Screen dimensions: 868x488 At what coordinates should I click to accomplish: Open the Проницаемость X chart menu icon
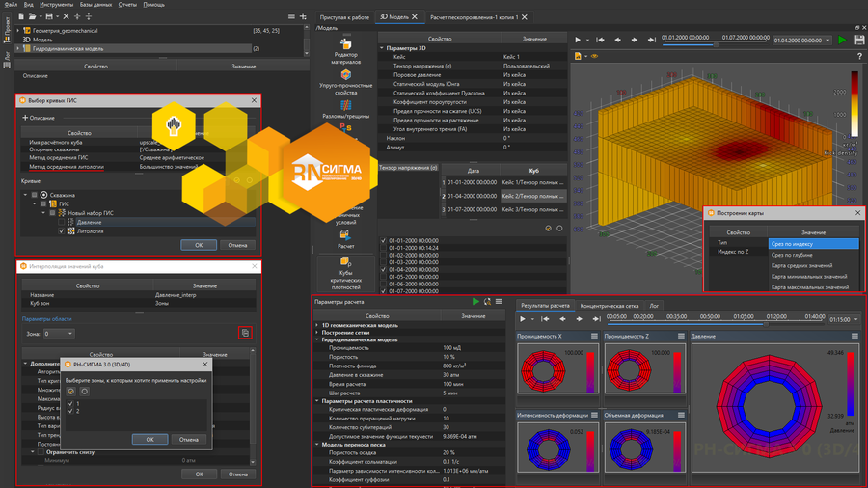(594, 336)
